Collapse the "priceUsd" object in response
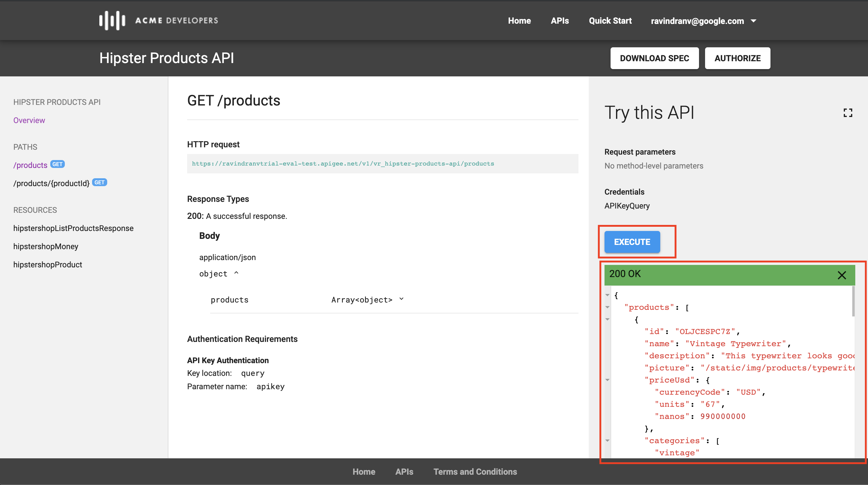This screenshot has width=868, height=485. pos(607,380)
